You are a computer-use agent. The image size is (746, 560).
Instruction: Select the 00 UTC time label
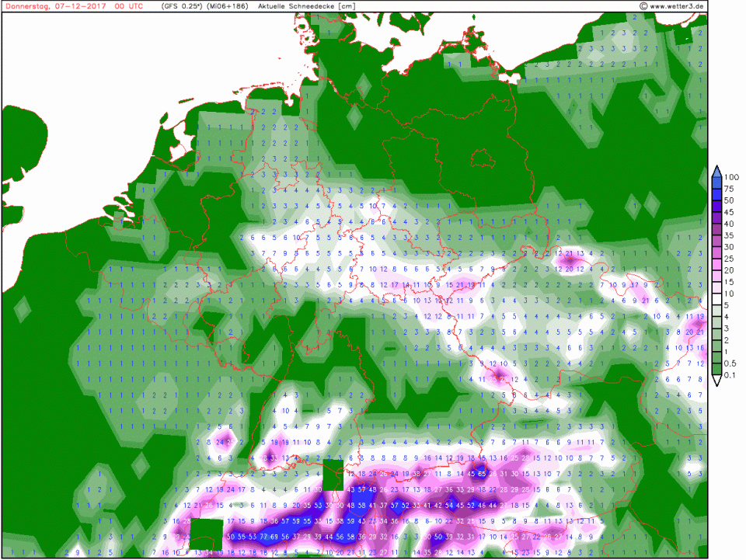(x=129, y=6)
